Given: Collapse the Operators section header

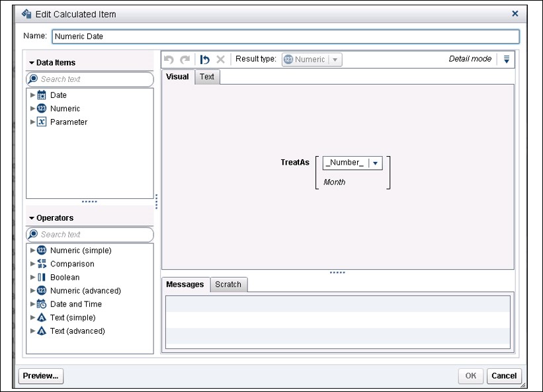Looking at the screenshot, I should click(x=32, y=218).
